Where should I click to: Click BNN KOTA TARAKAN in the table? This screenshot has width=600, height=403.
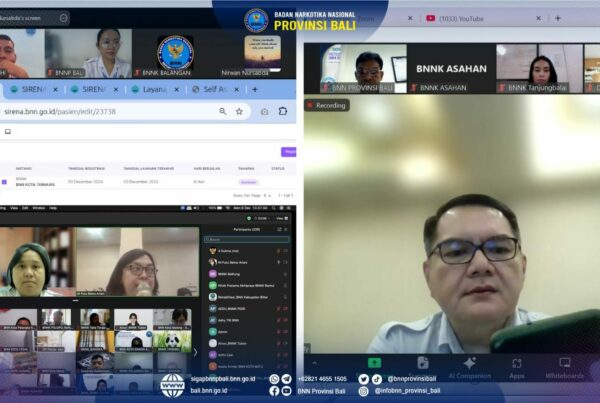tap(35, 184)
